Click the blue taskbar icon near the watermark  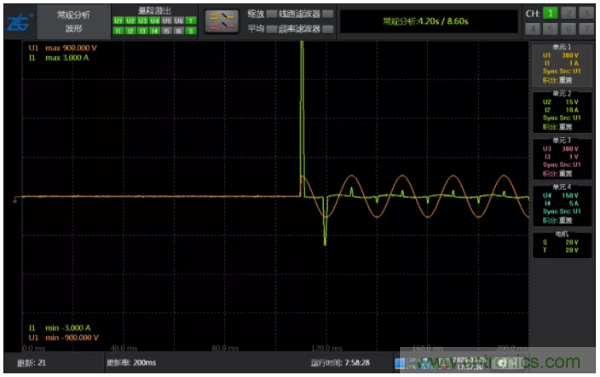click(x=400, y=363)
